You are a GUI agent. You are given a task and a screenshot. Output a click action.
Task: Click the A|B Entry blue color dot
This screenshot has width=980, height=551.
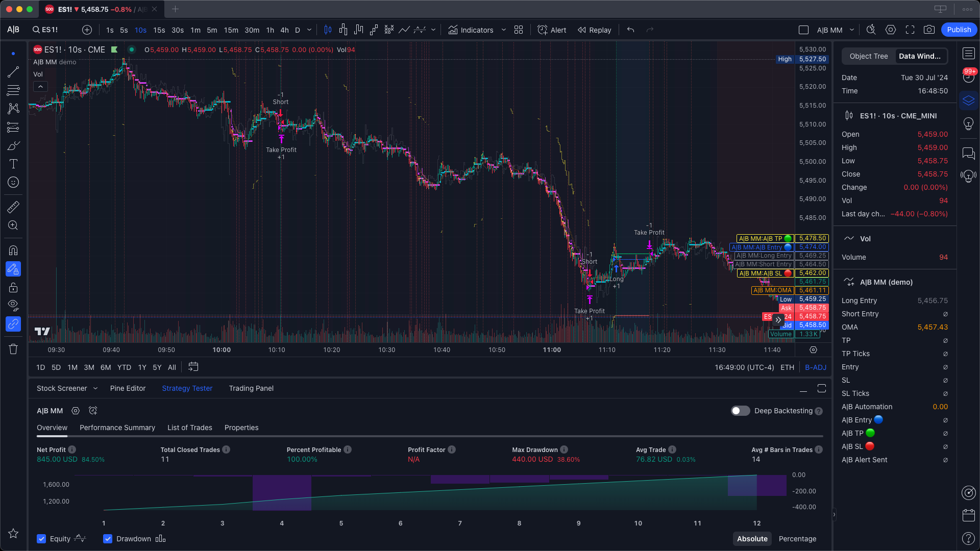coord(878,420)
